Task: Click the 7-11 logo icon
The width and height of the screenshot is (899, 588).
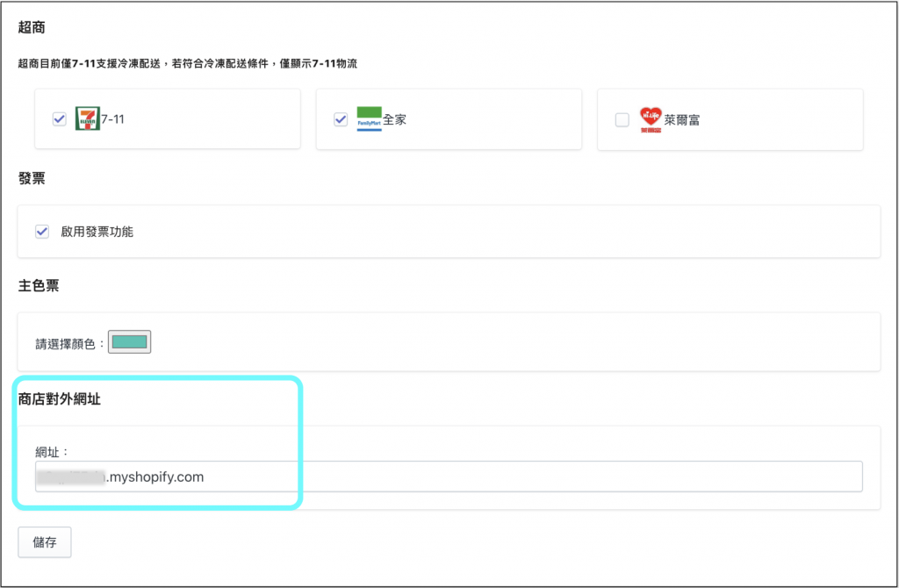Action: [x=88, y=118]
